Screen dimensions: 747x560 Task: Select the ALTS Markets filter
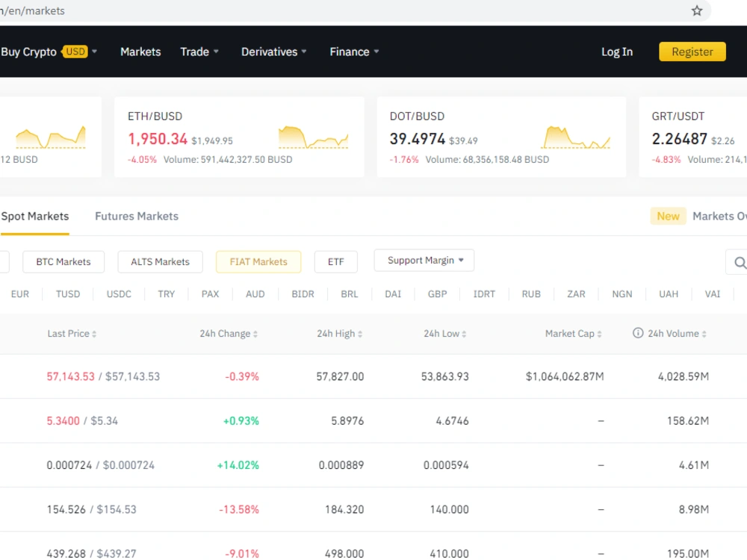click(160, 262)
